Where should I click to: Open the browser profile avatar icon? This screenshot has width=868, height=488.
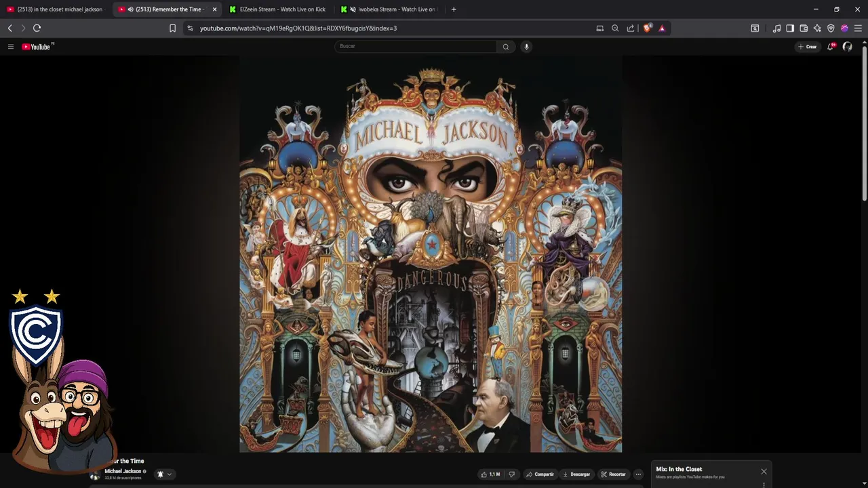844,28
